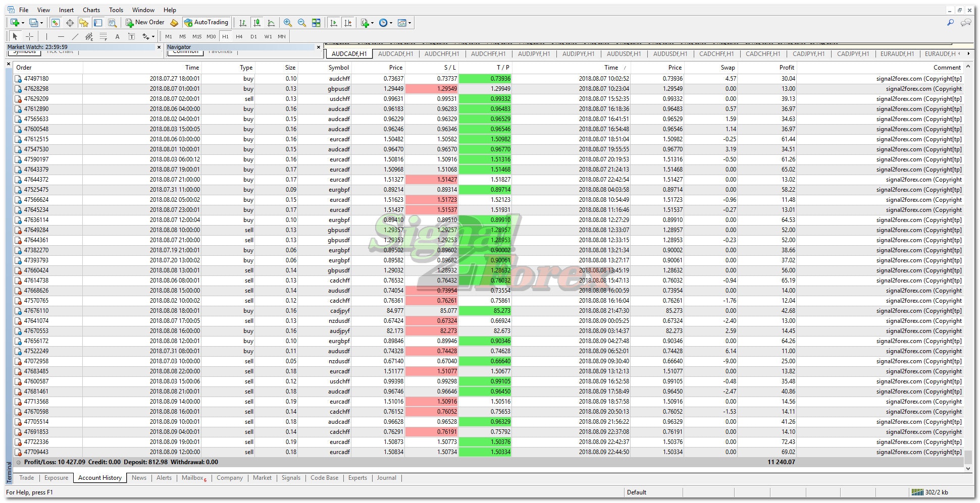The height and width of the screenshot is (503, 980).
Task: Enable AutoTrading
Action: pos(206,22)
